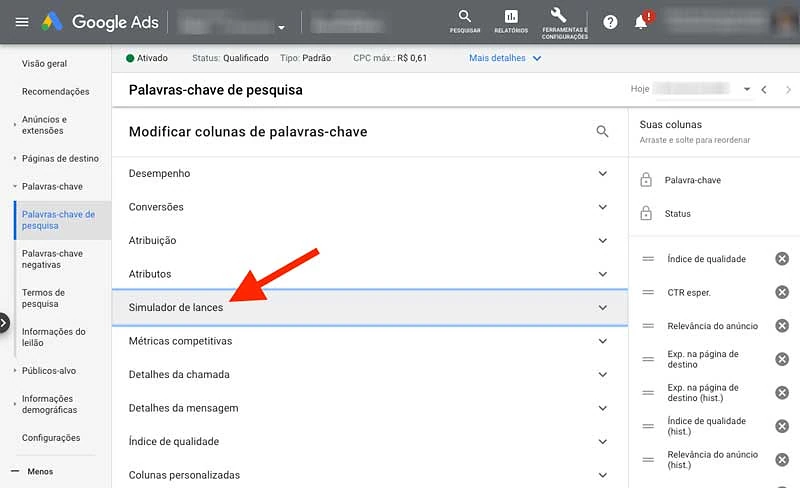Viewport: 800px width, 488px height.
Task: Open the date range dropdown
Action: tap(746, 89)
